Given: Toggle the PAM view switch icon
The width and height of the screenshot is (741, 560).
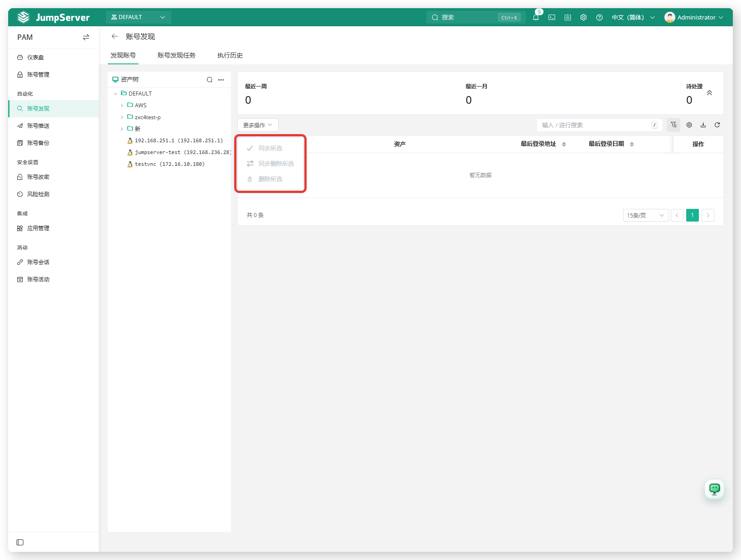Looking at the screenshot, I should click(x=86, y=37).
